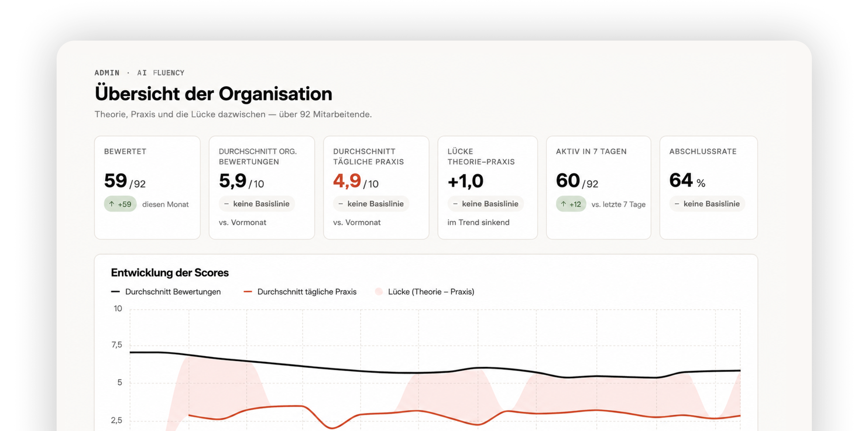Click 'vs. Vormonat' under the 4,9 card

357,222
